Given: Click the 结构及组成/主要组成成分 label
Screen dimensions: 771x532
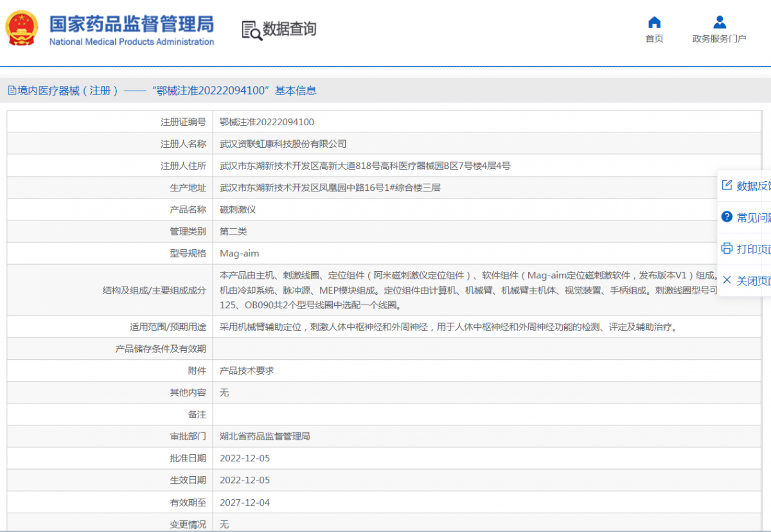Looking at the screenshot, I should [x=154, y=290].
